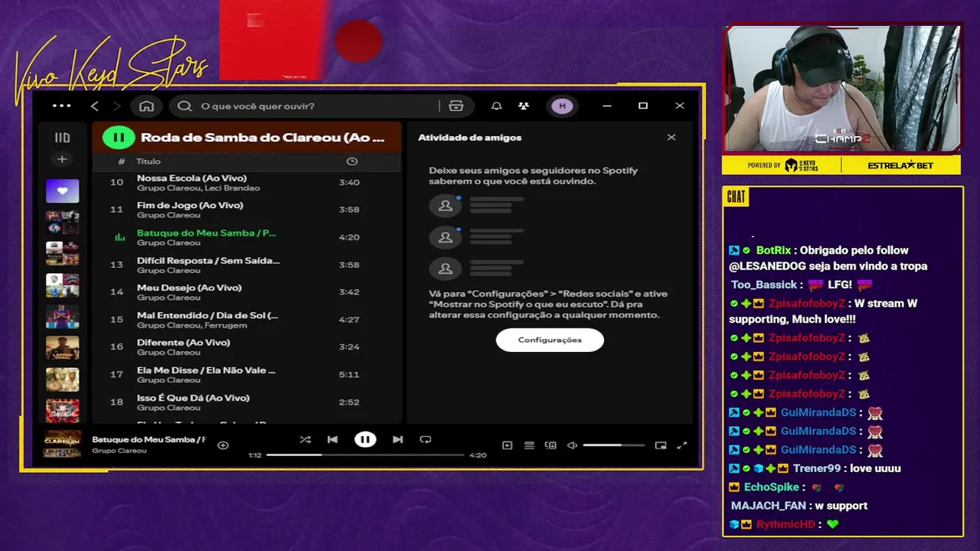Viewport: 980px width, 551px height.
Task: Close the Atividade de amigos panel
Action: 671,138
